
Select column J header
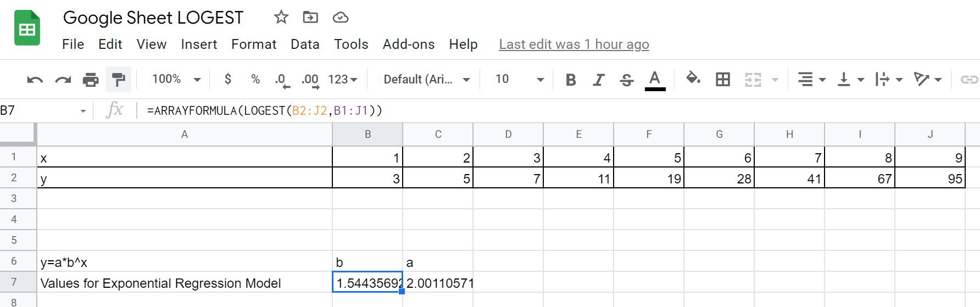[930, 135]
